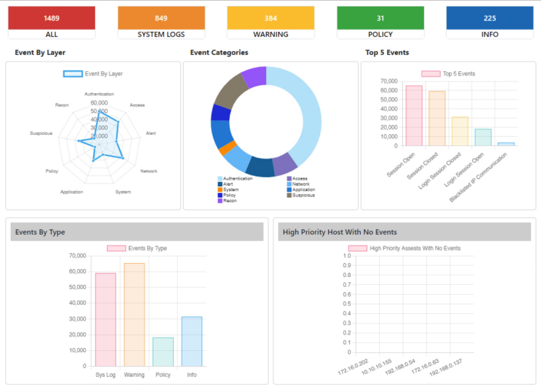Click the 192.168.0.54 host axis label
This screenshot has width=541, height=392.
point(400,367)
